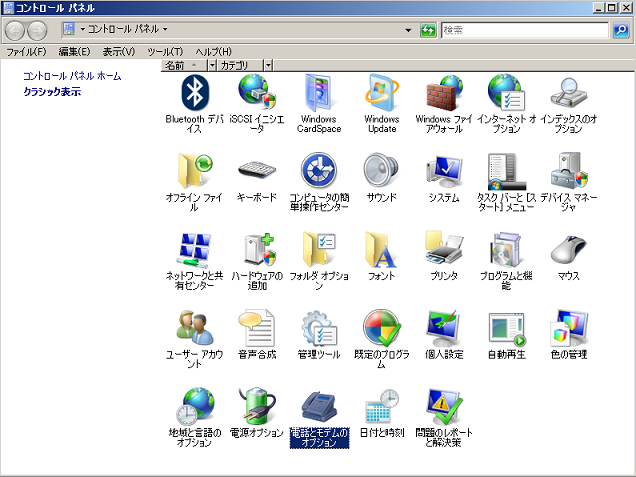Open the プログラムと機能 icon
Image resolution: width=636 pixels, height=477 pixels.
[506, 249]
